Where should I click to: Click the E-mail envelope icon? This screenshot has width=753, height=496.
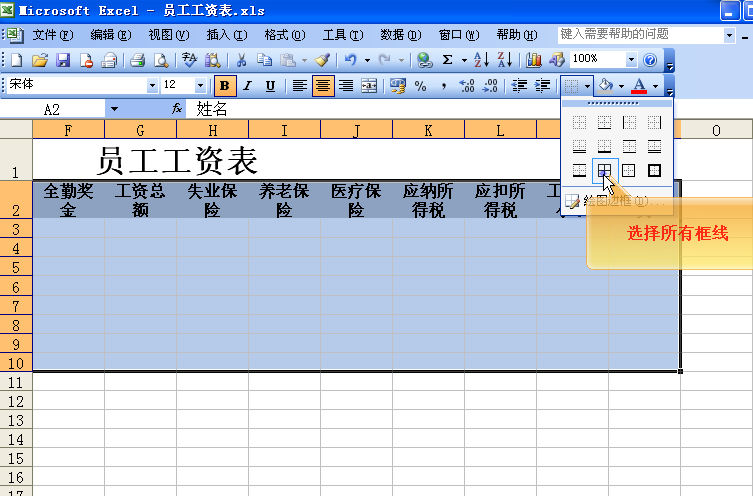point(109,60)
